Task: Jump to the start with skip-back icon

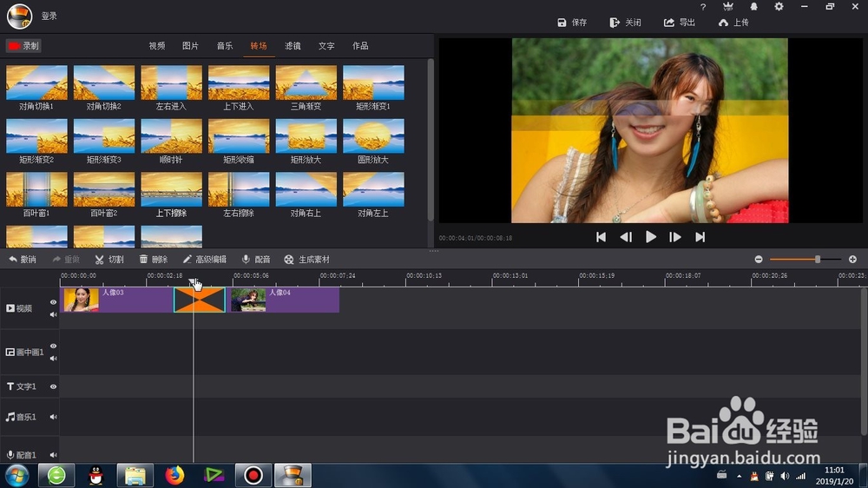Action: pyautogui.click(x=601, y=237)
